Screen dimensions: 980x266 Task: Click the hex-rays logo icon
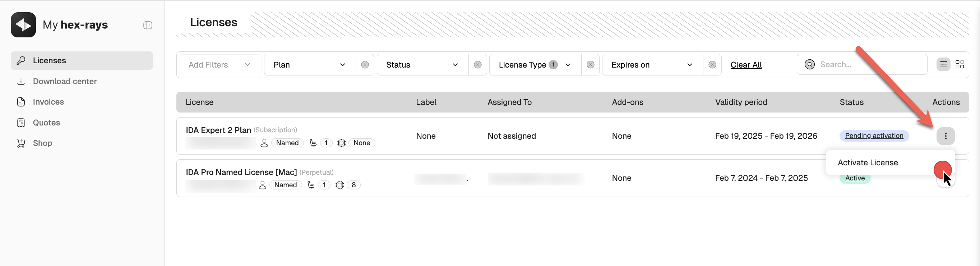(x=23, y=25)
